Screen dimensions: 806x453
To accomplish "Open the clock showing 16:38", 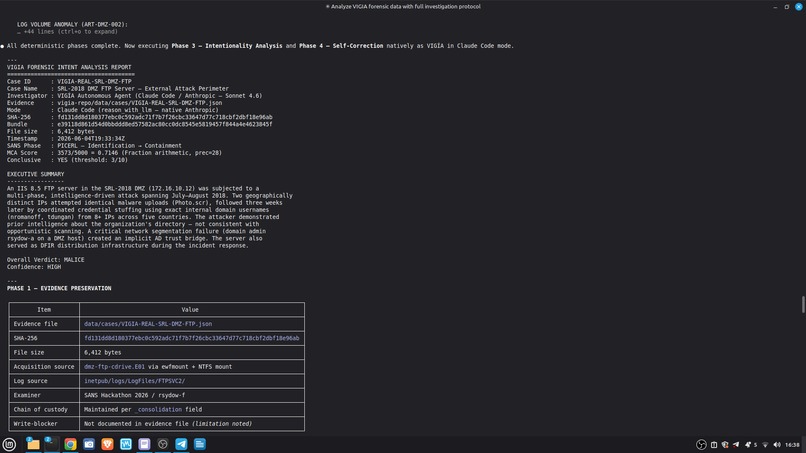I will [793, 445].
